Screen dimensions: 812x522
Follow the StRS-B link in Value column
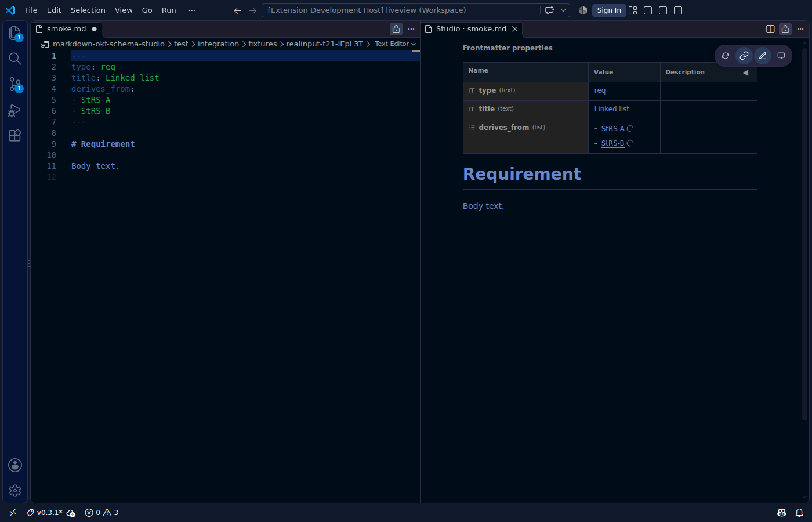pos(612,143)
